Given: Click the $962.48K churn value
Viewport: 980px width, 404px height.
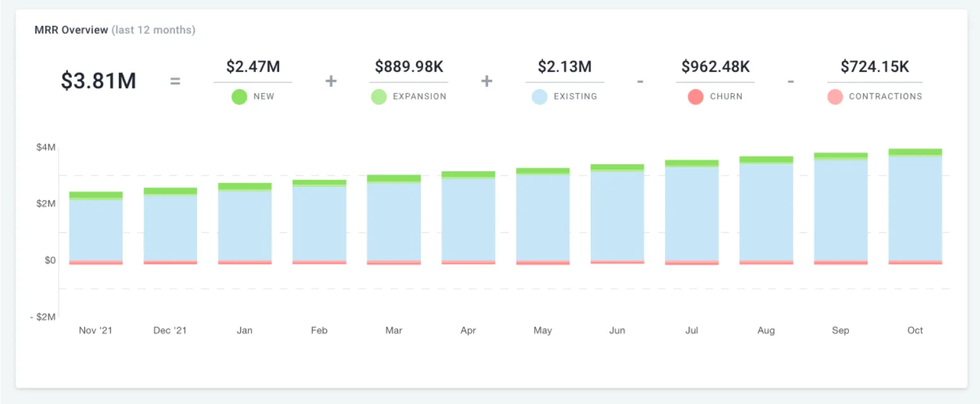Looking at the screenshot, I should coord(715,67).
